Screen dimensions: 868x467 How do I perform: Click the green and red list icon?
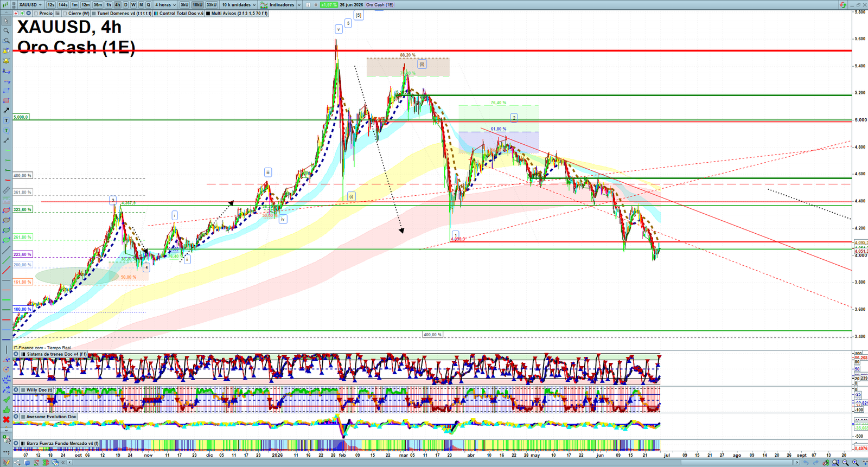[x=45, y=463]
